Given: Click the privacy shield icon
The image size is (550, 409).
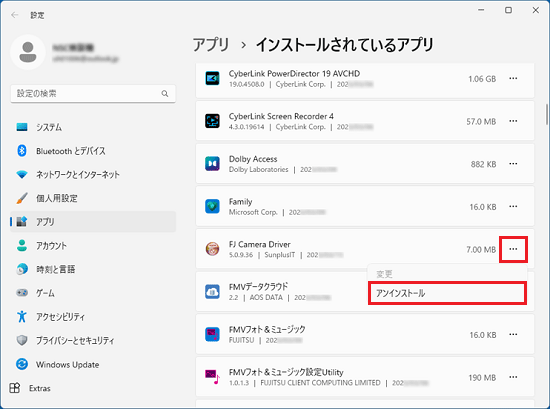Looking at the screenshot, I should point(22,340).
